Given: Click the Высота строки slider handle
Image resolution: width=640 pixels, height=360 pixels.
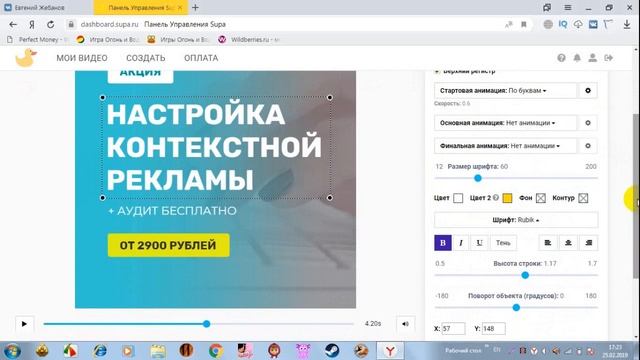Looking at the screenshot, I should click(525, 275).
